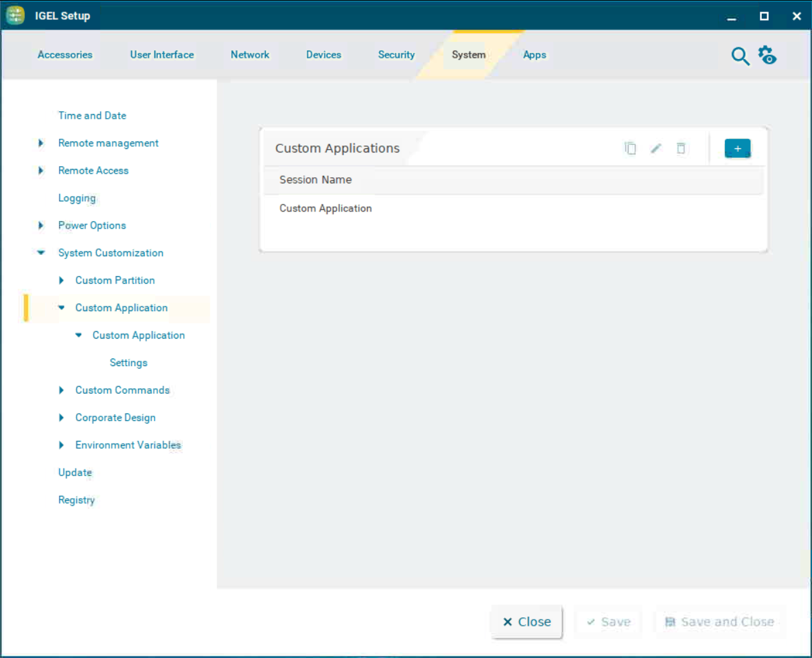Open the gear-with-eye settings view icon

tap(767, 55)
